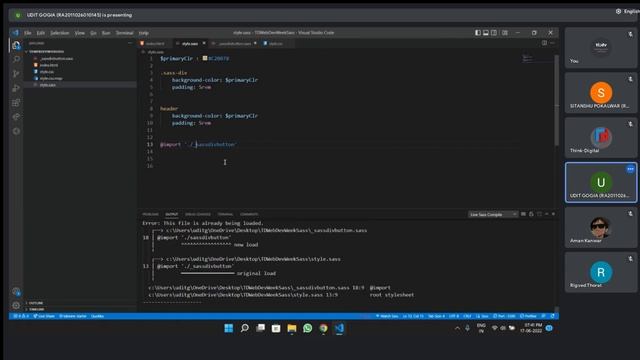This screenshot has height=360, width=640.
Task: Clear the output panel
Action: [x=523, y=214]
